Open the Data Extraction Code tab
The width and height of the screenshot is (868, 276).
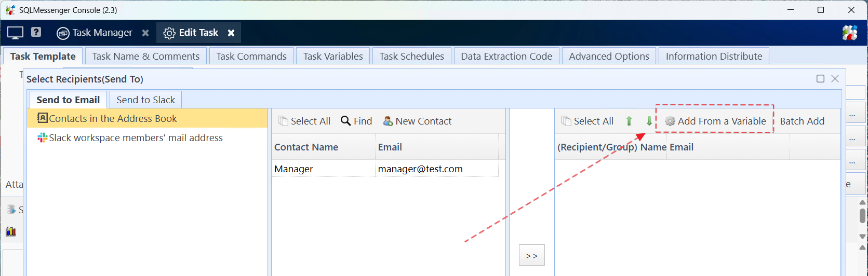tap(506, 56)
